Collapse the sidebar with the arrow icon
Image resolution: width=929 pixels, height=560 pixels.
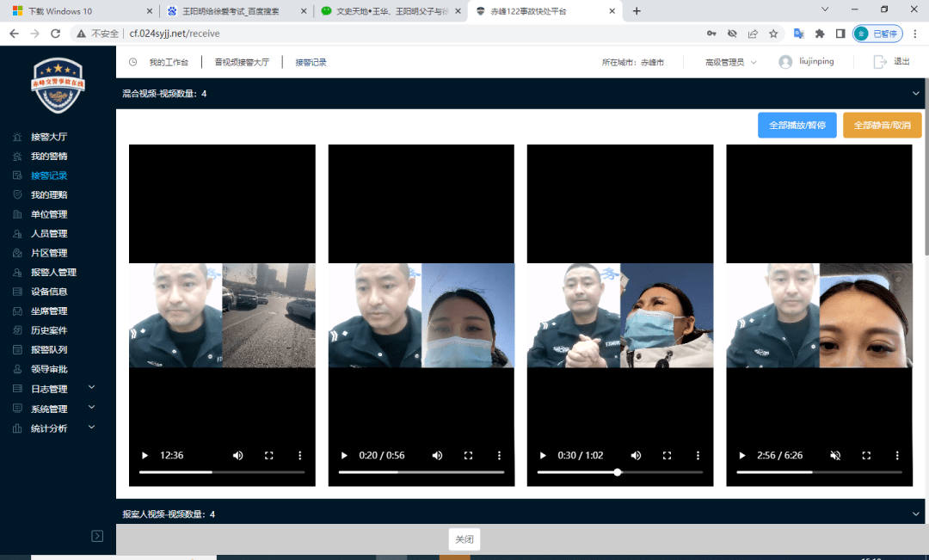click(97, 536)
